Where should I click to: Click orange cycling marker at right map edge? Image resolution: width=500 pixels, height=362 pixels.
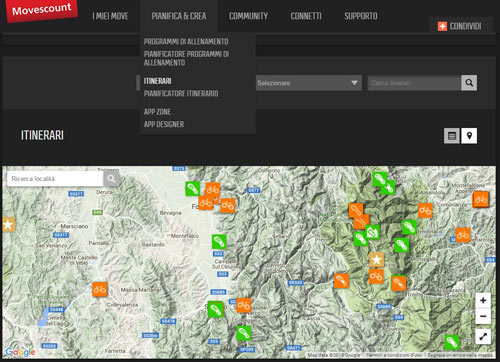pos(481,199)
